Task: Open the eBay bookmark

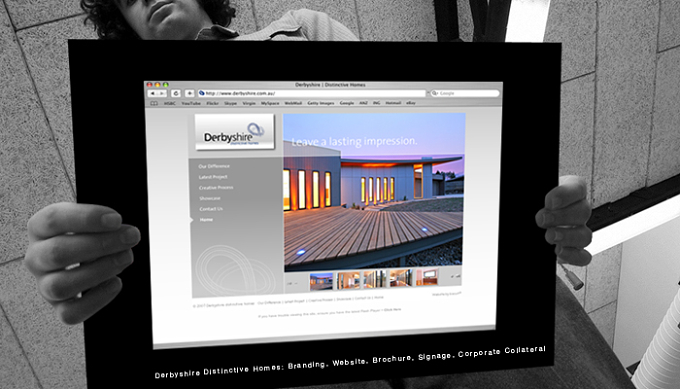Action: pyautogui.click(x=411, y=103)
